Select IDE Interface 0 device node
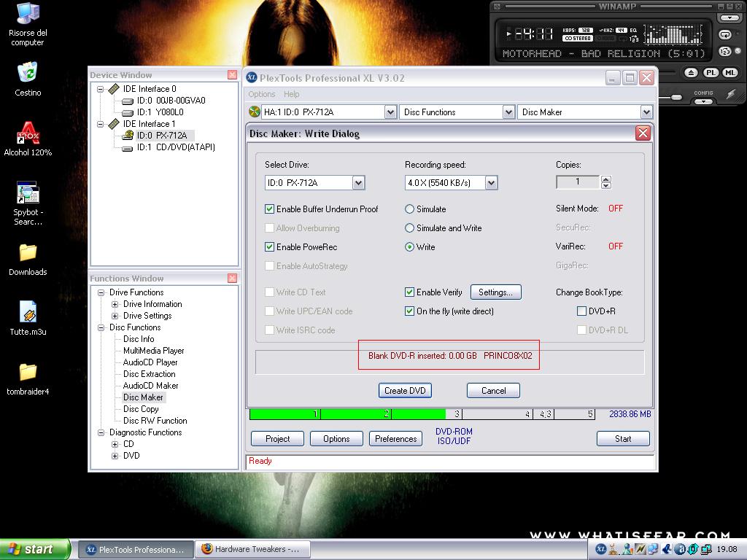Screen dimensions: 747x560 click(x=149, y=88)
